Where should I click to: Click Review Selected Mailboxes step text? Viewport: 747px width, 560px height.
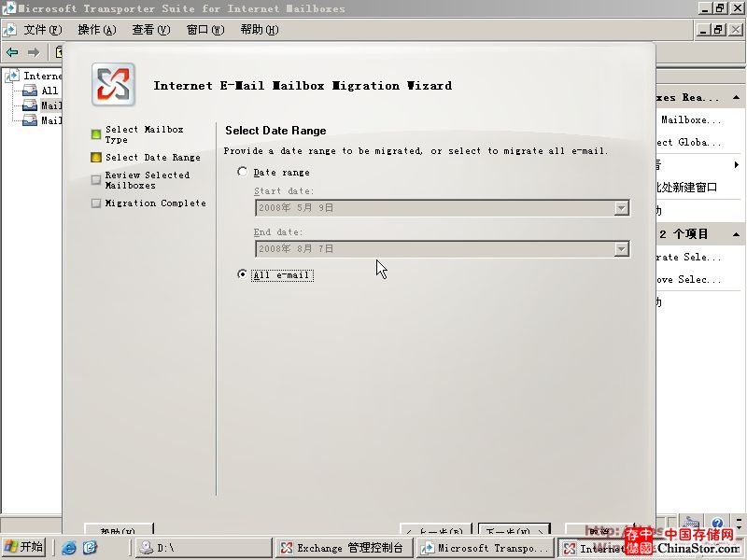click(148, 180)
